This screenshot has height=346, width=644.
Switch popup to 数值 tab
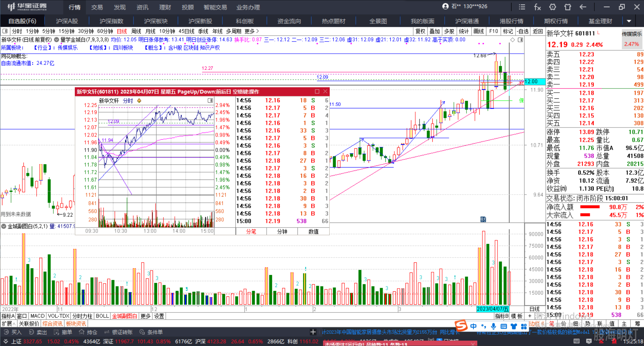314,232
